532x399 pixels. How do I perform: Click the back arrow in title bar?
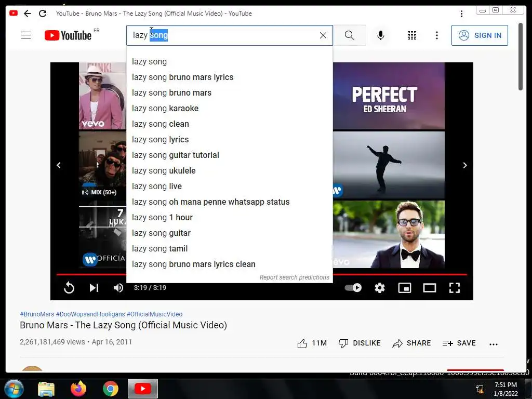pos(28,13)
